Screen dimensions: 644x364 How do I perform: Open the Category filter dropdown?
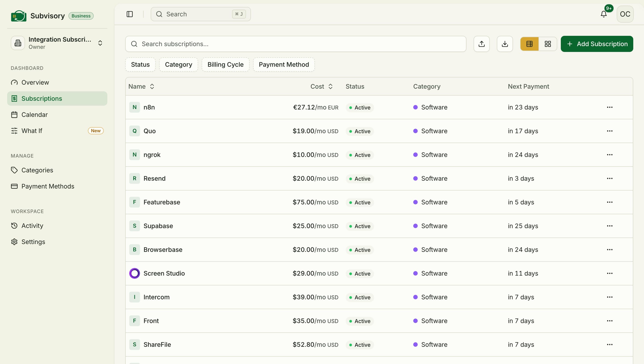pyautogui.click(x=178, y=65)
